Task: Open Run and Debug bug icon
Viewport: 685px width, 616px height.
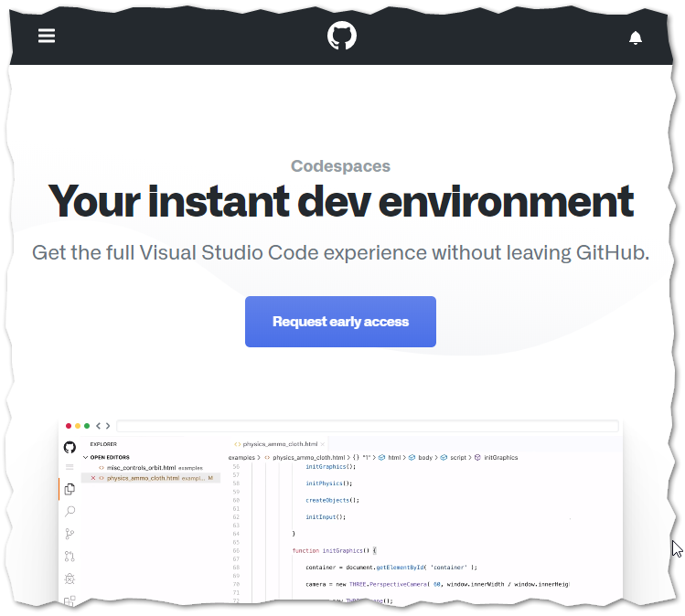Action: (70, 579)
